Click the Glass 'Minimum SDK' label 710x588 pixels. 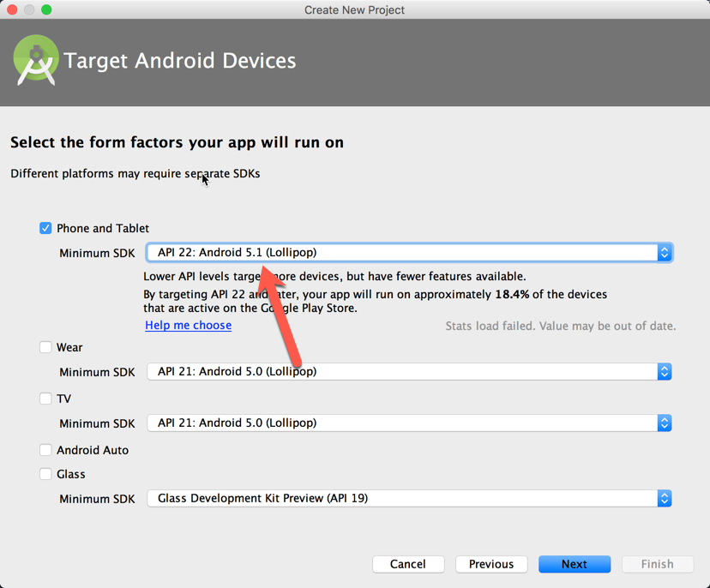pyautogui.click(x=97, y=499)
